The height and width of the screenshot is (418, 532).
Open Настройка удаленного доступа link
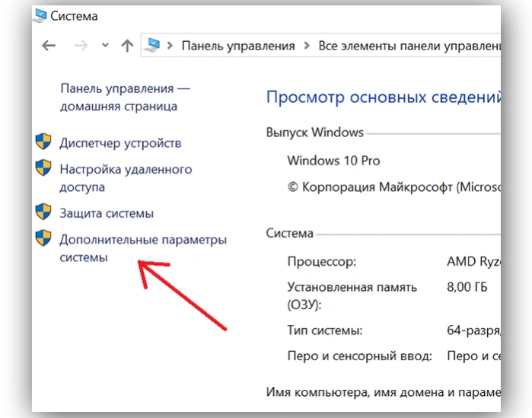click(126, 178)
